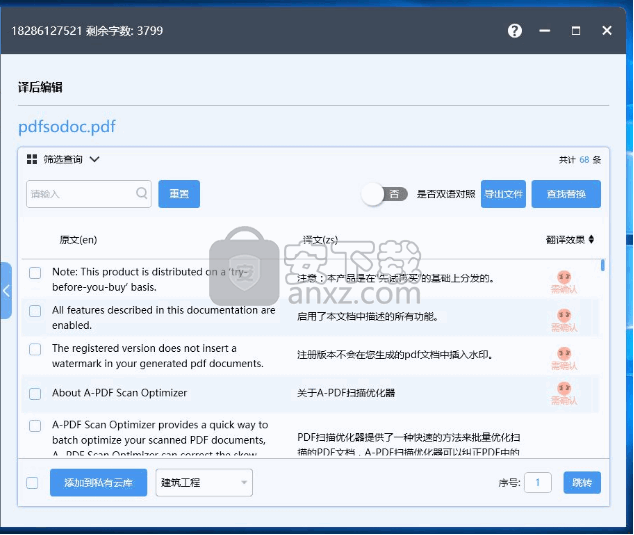This screenshot has width=634, height=535.
Task: Click translation '关于A-PDF扫描优化器'
Action: (x=346, y=393)
